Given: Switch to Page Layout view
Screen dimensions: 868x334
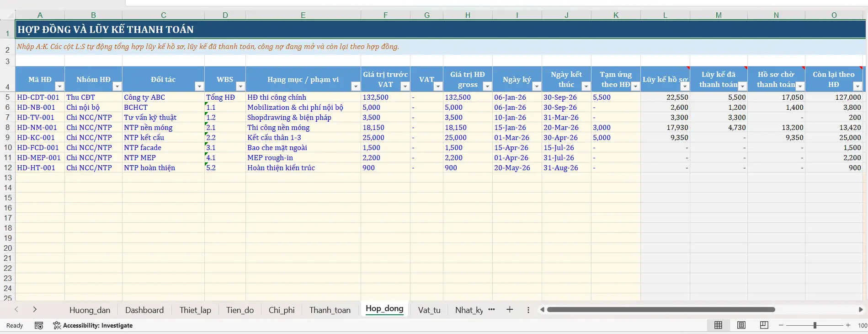Looking at the screenshot, I should point(741,325).
